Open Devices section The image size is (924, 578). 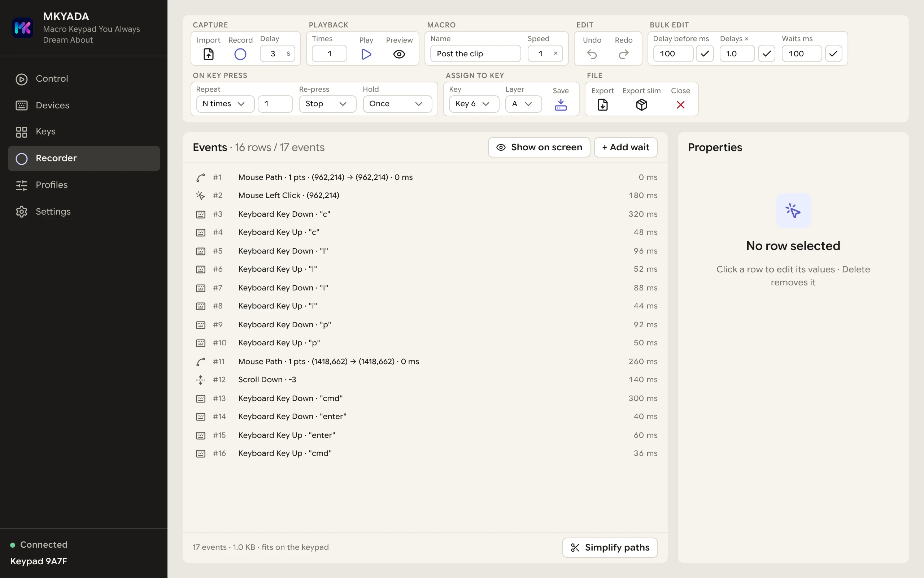click(84, 105)
